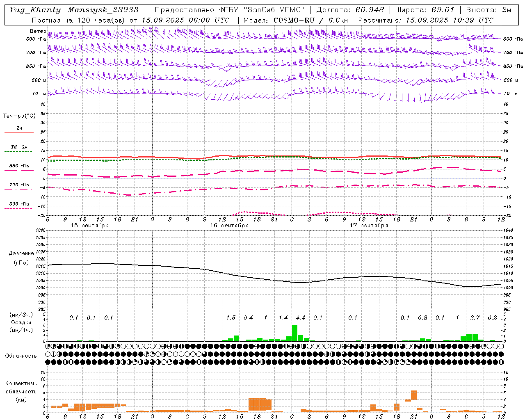This screenshot has width=525, height=420.
Task: Click the Долгота: 60.948 value
Action: pos(350,9)
